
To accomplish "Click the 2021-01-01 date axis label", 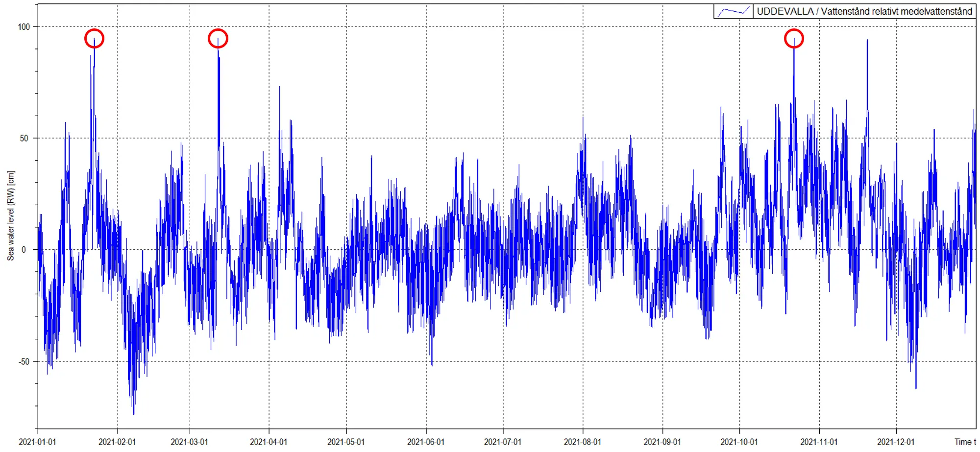I will [x=37, y=442].
